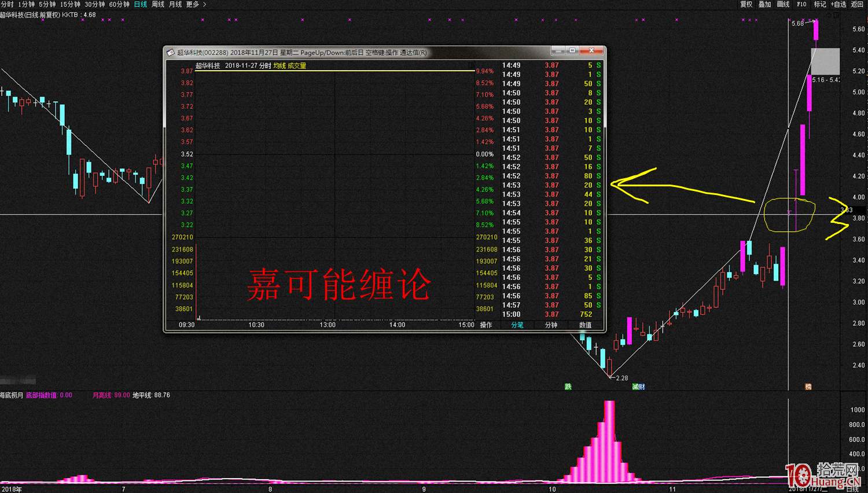Select the 14:54 tick row

(x=552, y=213)
